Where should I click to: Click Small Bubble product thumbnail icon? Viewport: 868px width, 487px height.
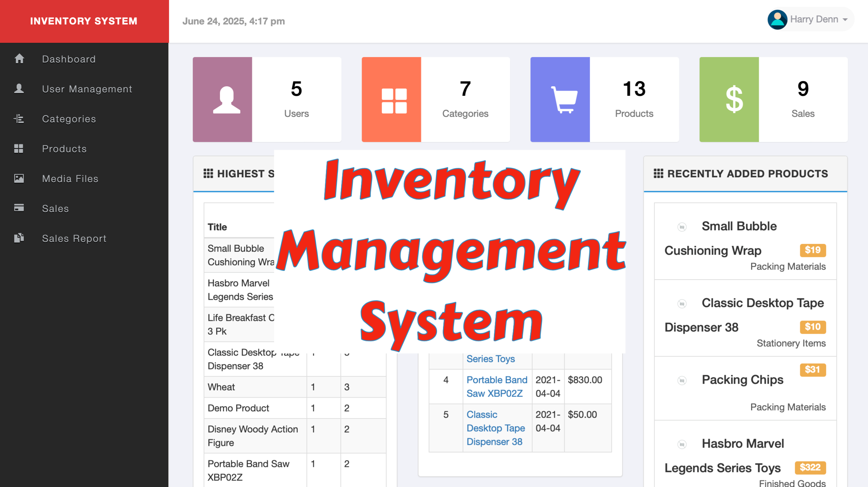[682, 227]
